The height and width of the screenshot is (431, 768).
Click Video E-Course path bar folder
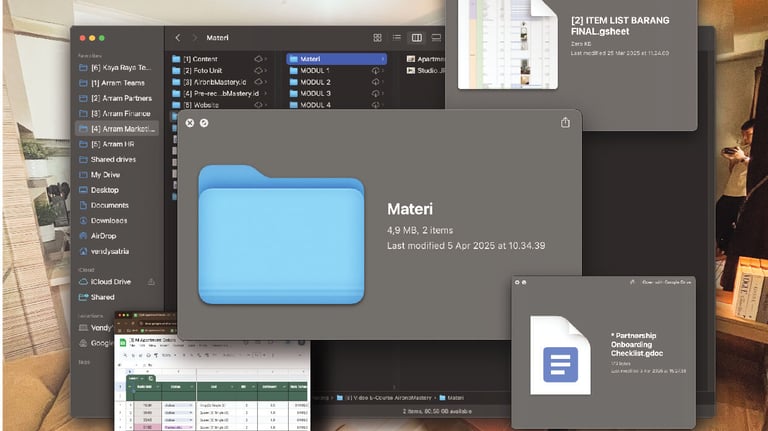(384, 398)
